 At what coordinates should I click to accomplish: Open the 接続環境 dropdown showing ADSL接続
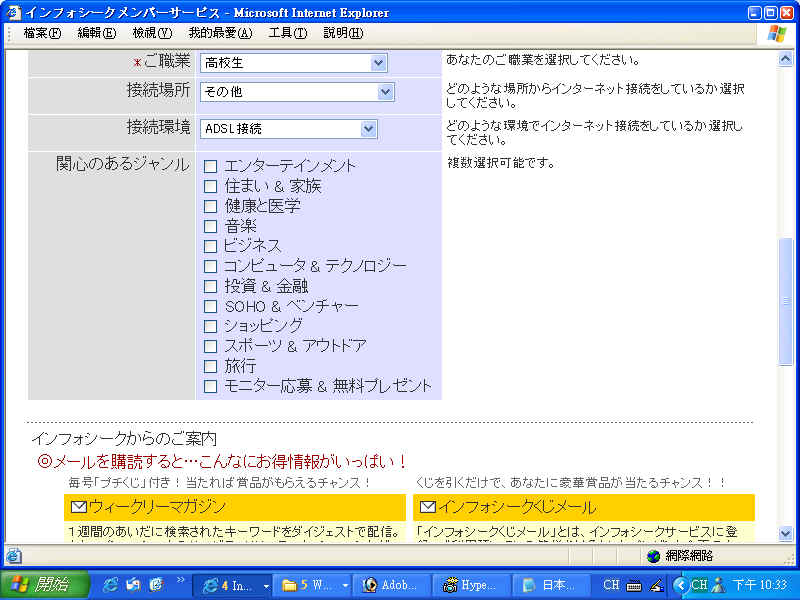[x=288, y=129]
